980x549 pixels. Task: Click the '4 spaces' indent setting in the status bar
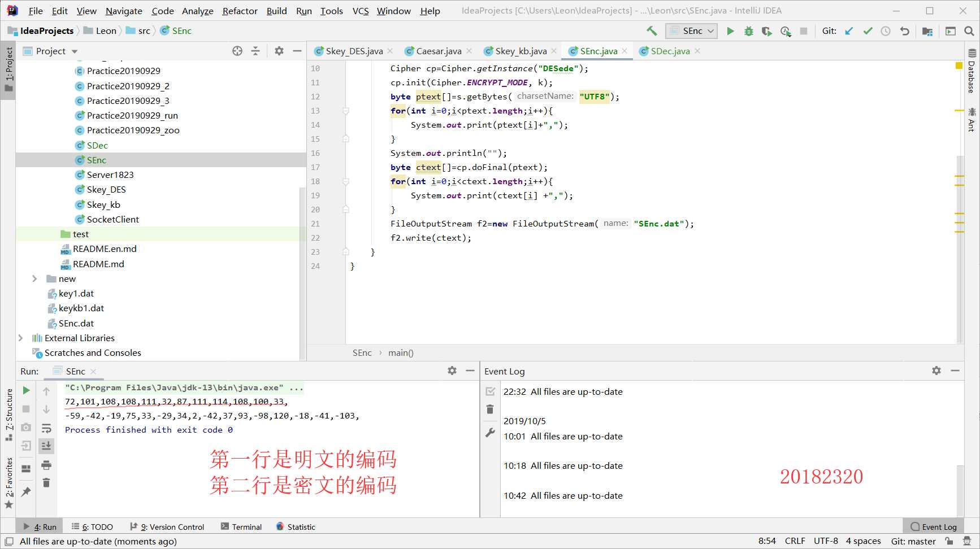click(863, 541)
